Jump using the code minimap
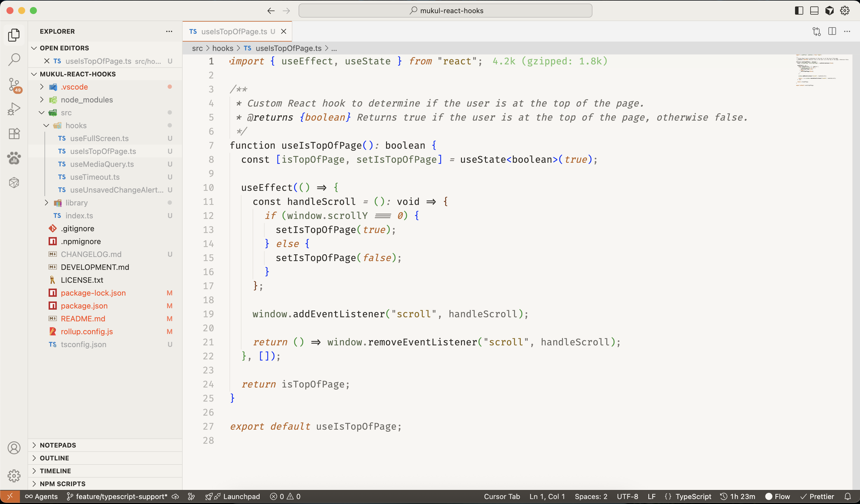 [x=823, y=70]
